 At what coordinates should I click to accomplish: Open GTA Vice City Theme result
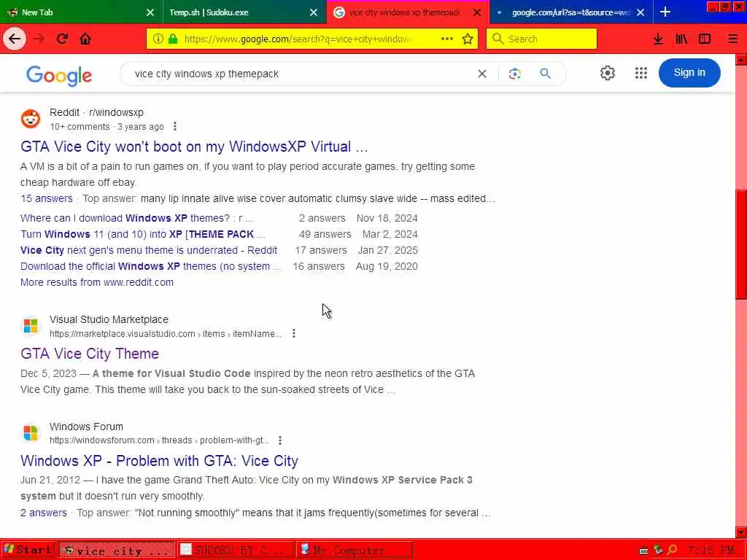(x=90, y=354)
